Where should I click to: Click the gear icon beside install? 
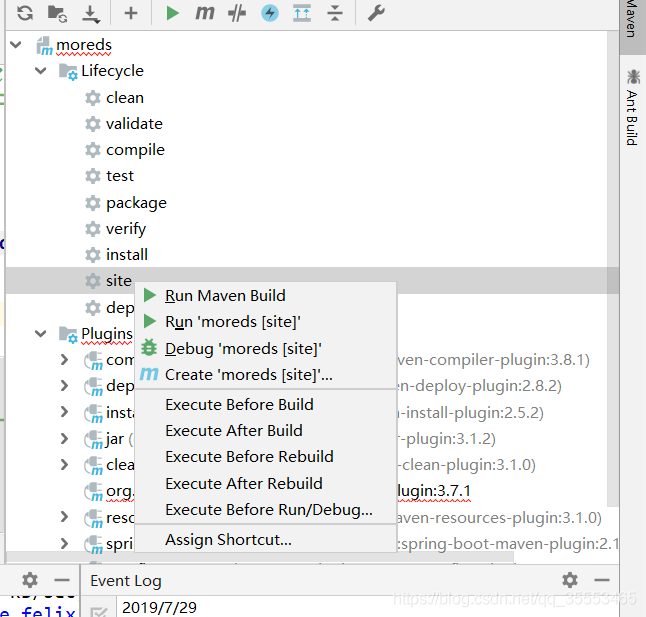(93, 255)
